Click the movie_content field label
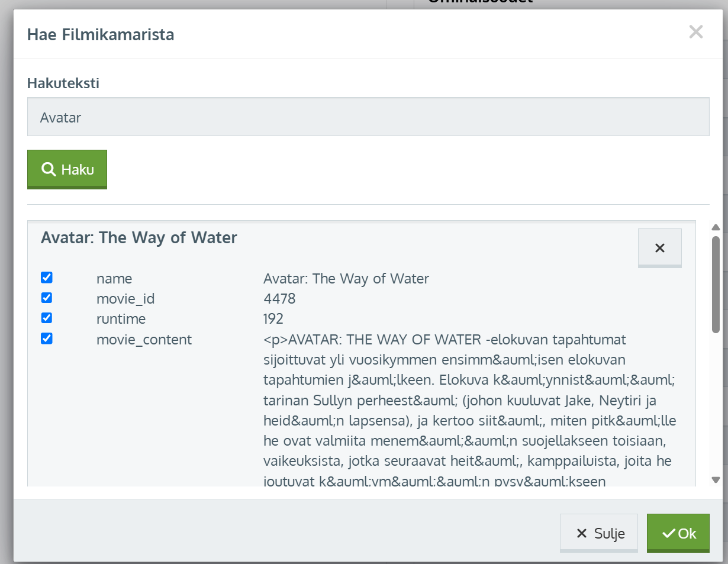Viewport: 728px width, 564px height. [144, 340]
